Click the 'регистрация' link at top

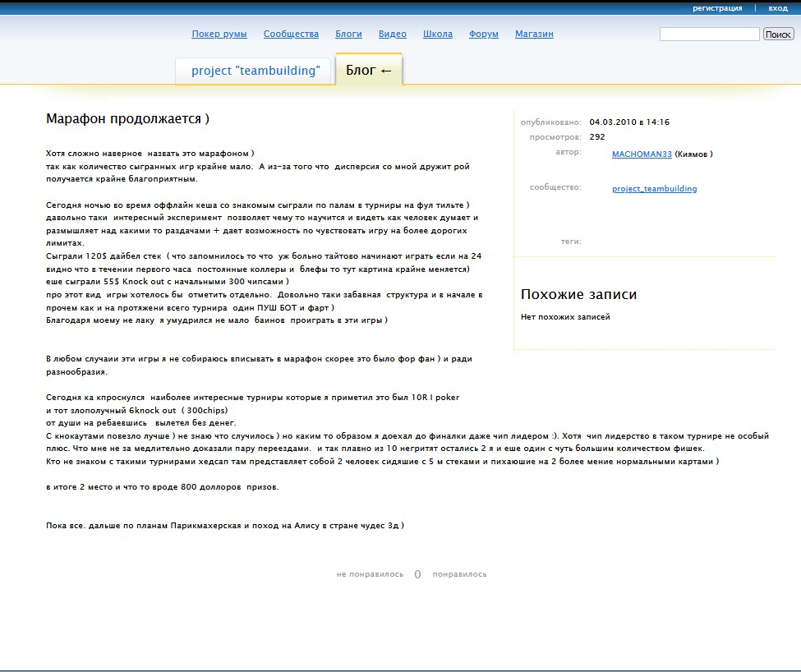click(x=716, y=8)
